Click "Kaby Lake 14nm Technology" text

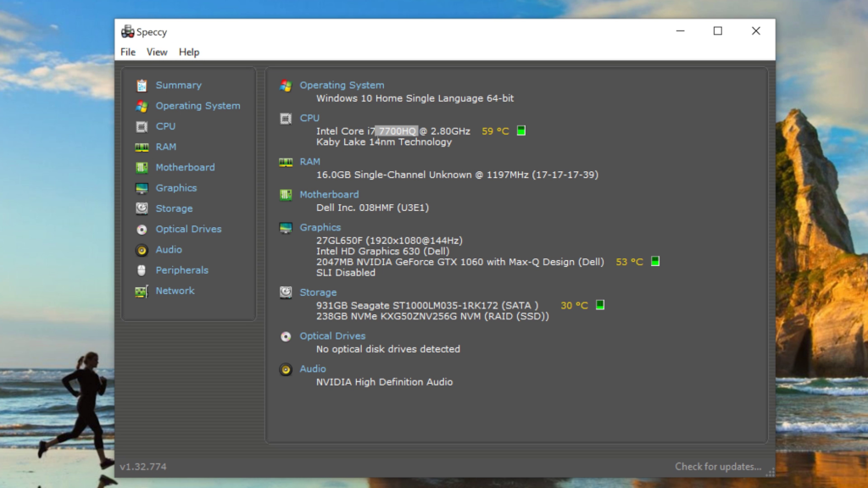[x=384, y=142]
